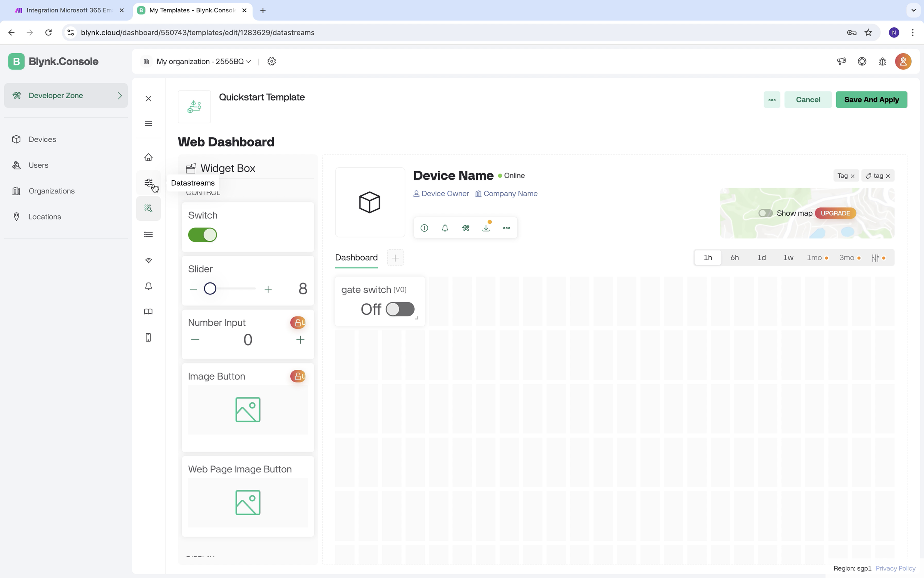Click the megaphone icon in top bar
Image resolution: width=924 pixels, height=578 pixels.
click(x=842, y=61)
